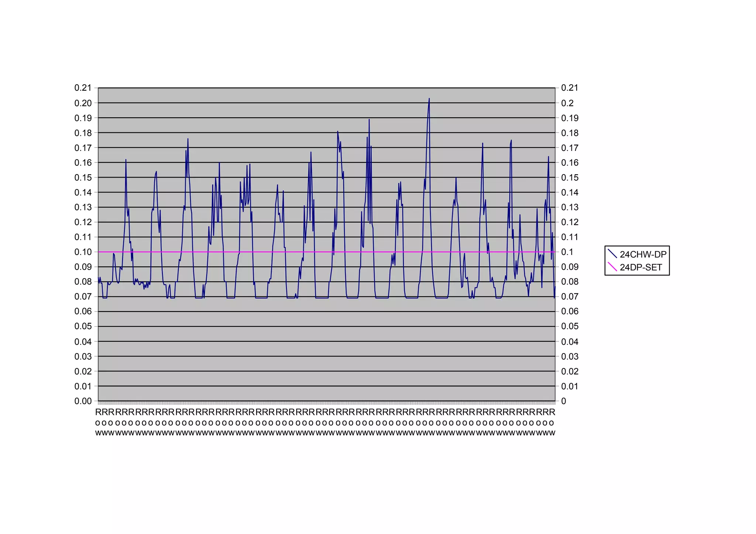756x534 pixels.
Task: Click the last 'Row' category label on x-axis
Action: click(x=552, y=422)
